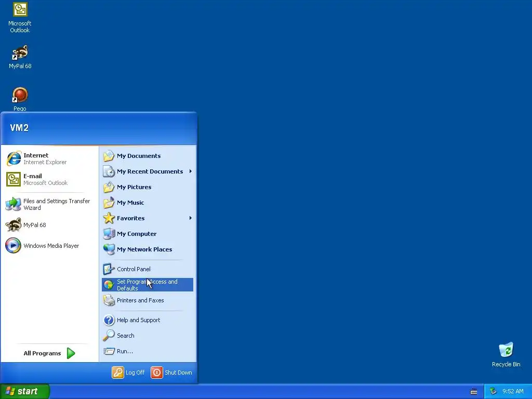Click the VM2 user name header
Screen dimensions: 532x399
pos(19,128)
